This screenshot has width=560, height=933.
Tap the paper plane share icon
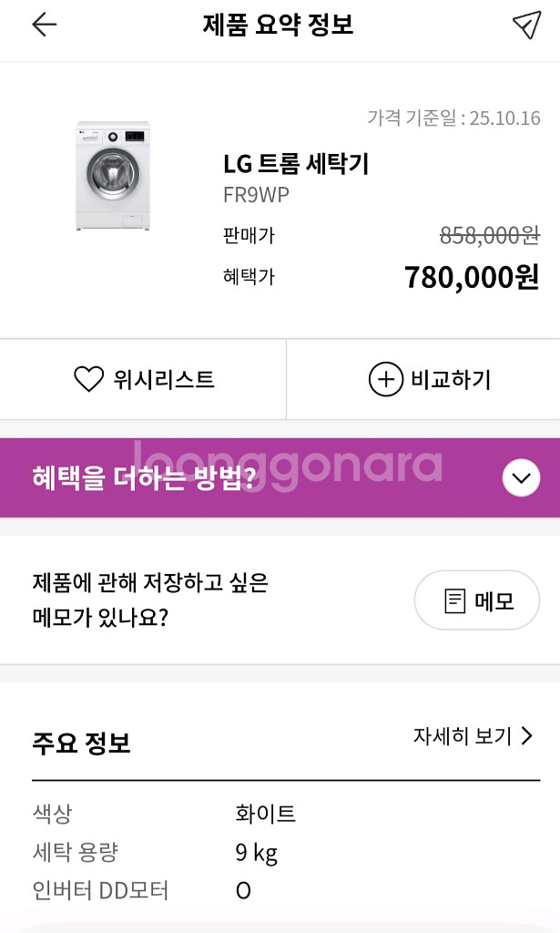pyautogui.click(x=526, y=25)
